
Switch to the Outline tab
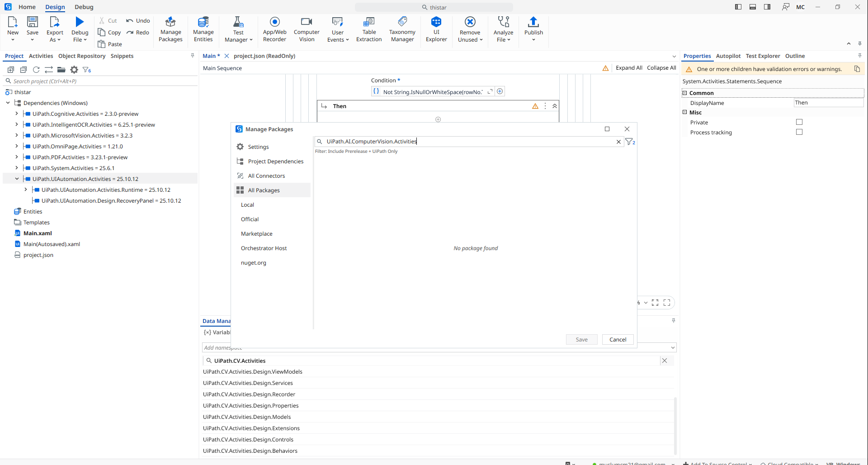pyautogui.click(x=795, y=56)
